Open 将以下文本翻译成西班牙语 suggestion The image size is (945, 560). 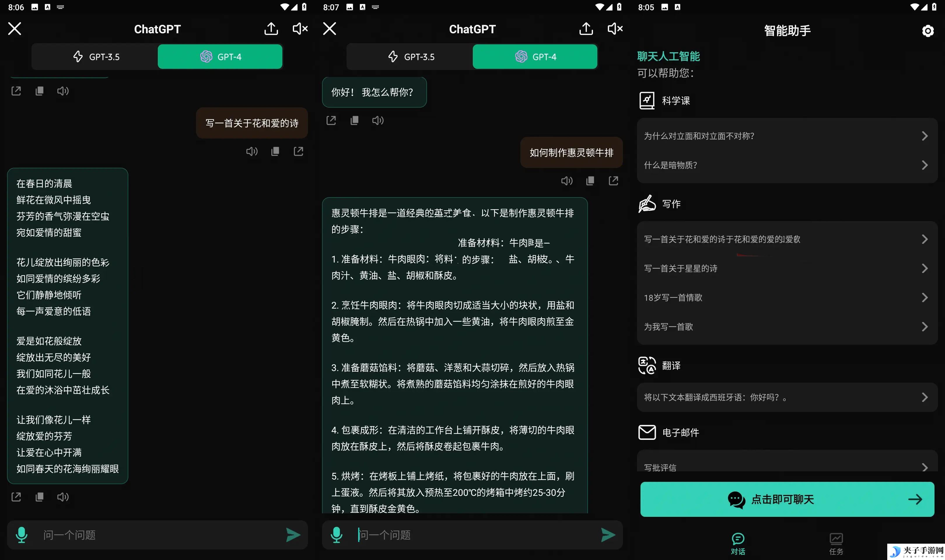click(x=787, y=397)
